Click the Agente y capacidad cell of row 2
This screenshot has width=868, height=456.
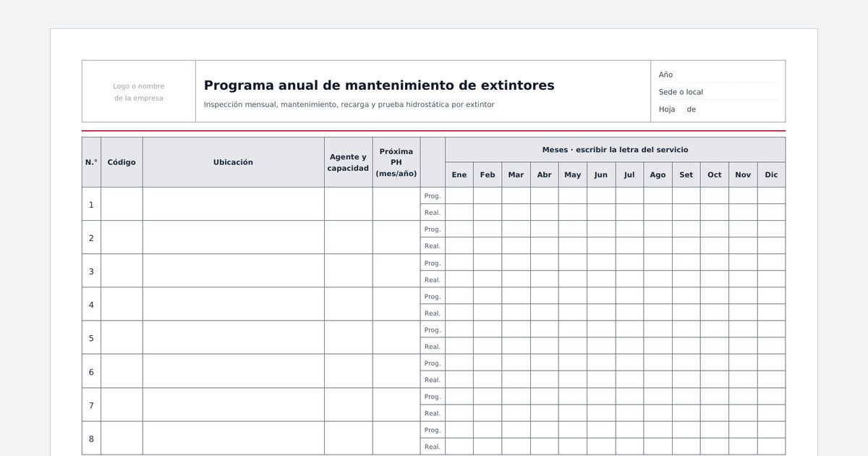pyautogui.click(x=348, y=237)
